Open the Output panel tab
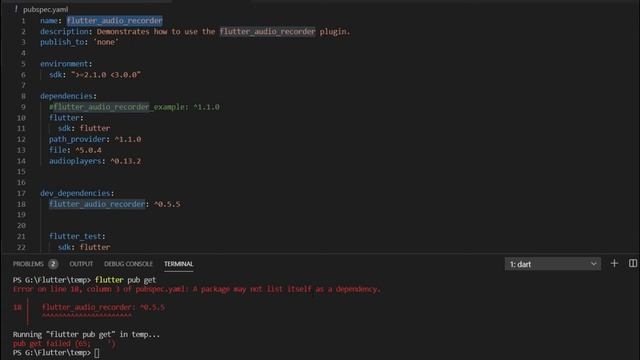 pos(81,264)
